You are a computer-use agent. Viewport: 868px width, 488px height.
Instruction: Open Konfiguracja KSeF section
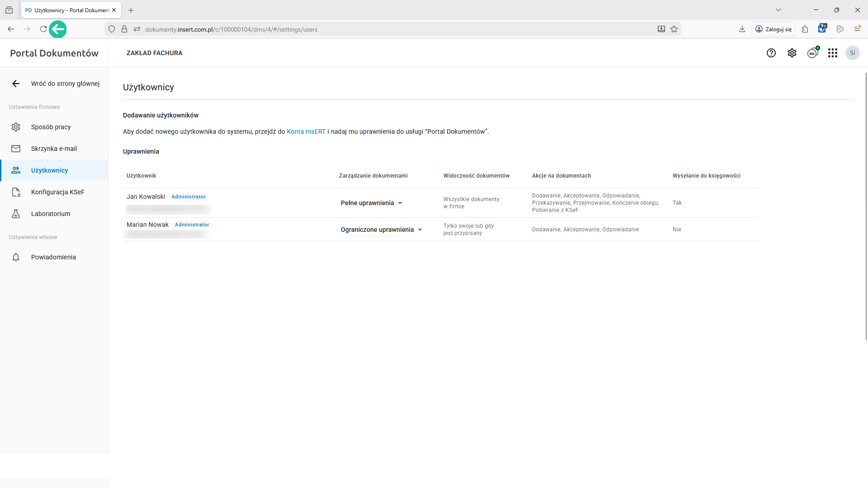(x=57, y=192)
